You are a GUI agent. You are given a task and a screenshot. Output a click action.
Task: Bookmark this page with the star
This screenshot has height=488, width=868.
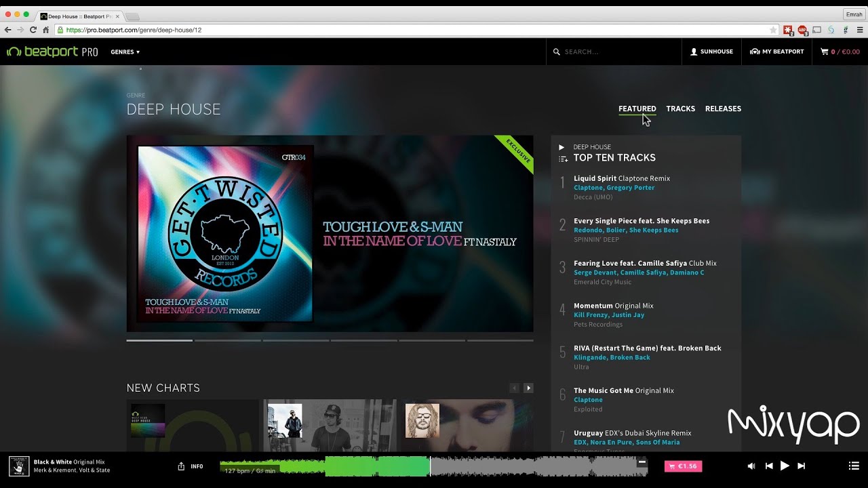(773, 30)
